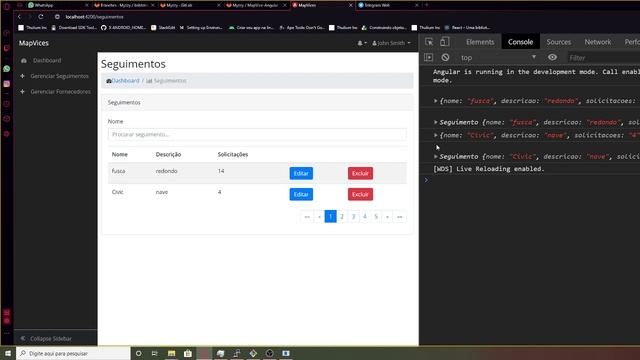Viewport: 640px width, 360px height.
Task: Open Dashboard in the sidebar
Action: (x=47, y=60)
